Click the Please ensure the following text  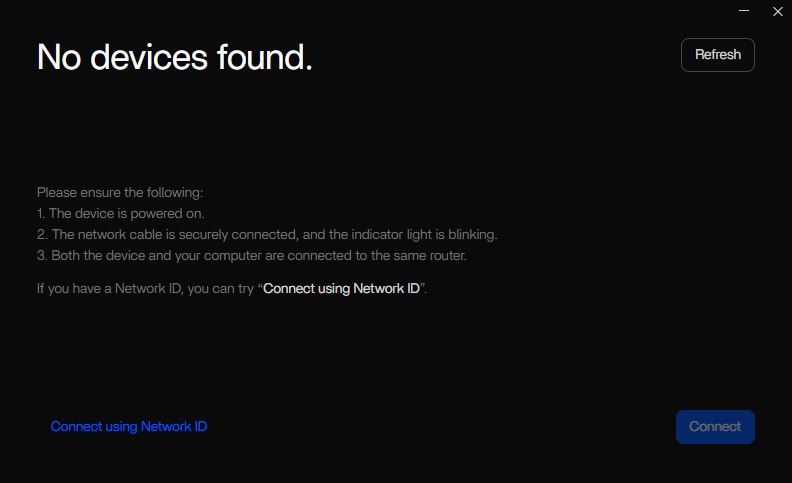120,192
